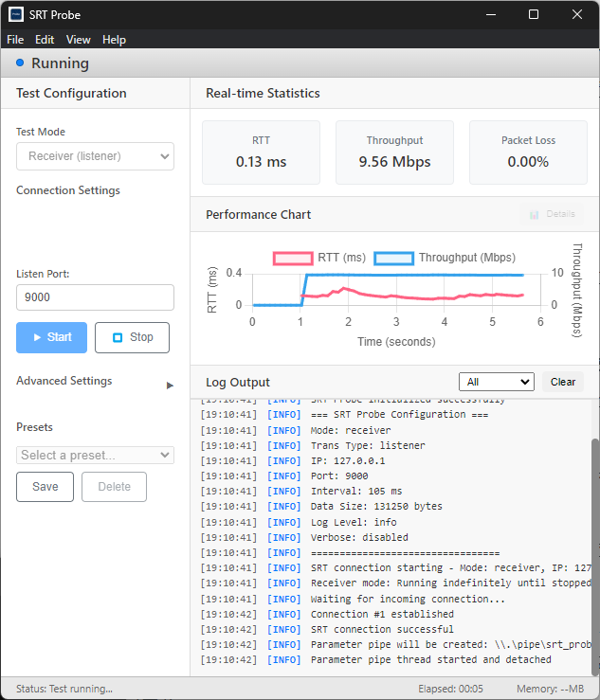This screenshot has width=600, height=700.
Task: Clear the log output
Action: (563, 382)
